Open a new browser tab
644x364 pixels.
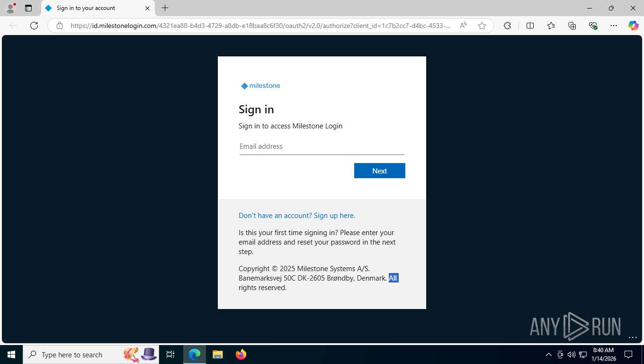tap(165, 8)
